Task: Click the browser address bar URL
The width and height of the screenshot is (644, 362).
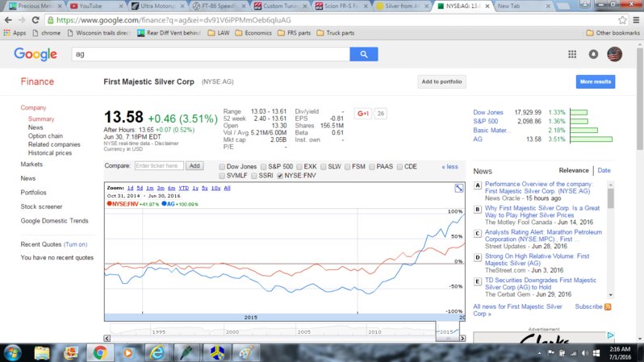Action: (x=174, y=20)
